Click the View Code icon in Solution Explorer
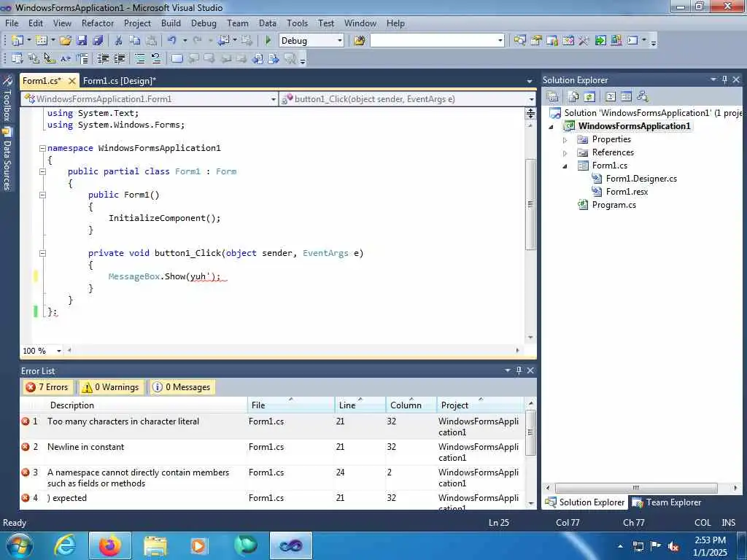 pyautogui.click(x=611, y=97)
